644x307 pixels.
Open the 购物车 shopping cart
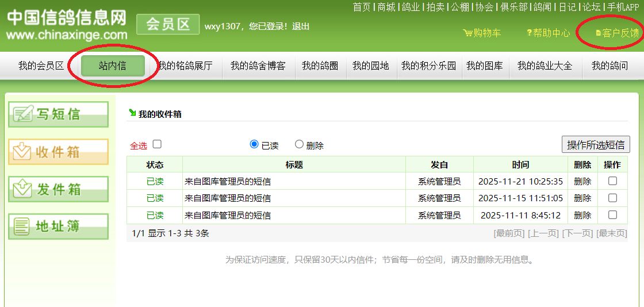click(482, 33)
